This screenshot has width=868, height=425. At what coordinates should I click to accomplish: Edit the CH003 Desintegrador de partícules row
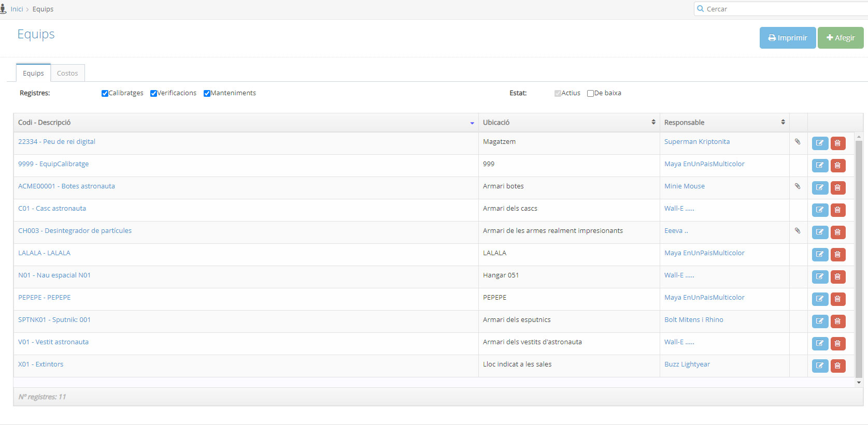(820, 232)
